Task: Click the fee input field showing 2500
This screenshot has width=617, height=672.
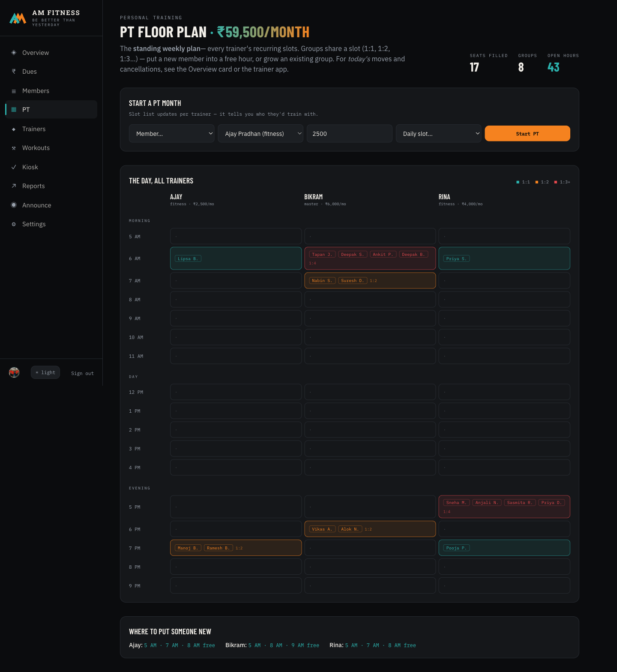Action: [350, 134]
